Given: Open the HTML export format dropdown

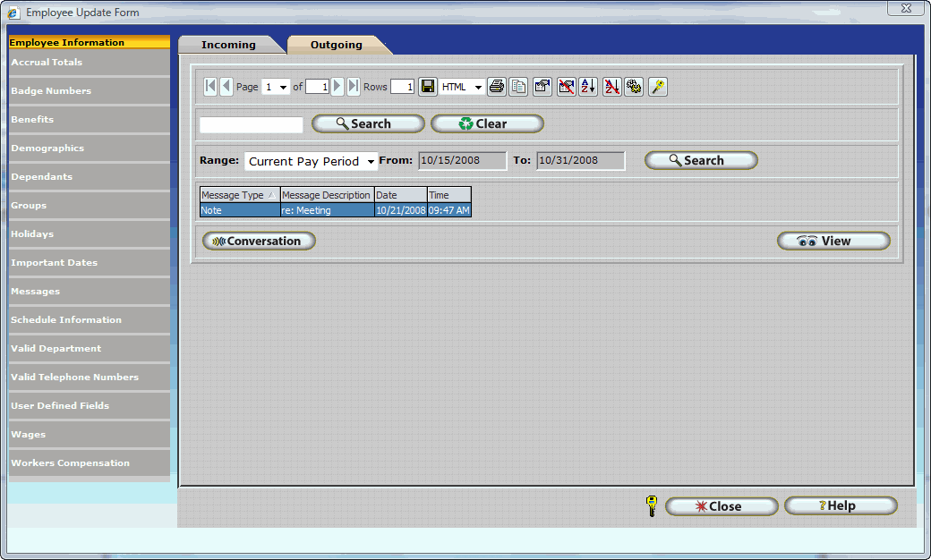Looking at the screenshot, I should click(462, 87).
